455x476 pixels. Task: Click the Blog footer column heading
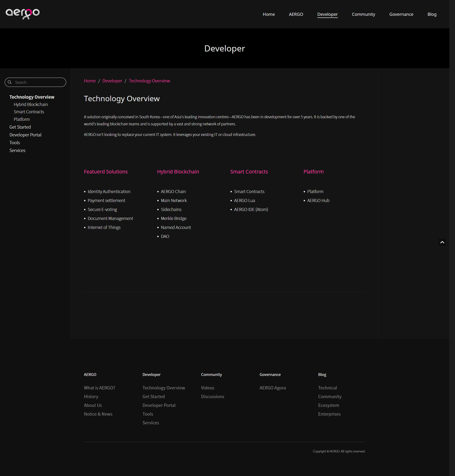[x=322, y=375]
